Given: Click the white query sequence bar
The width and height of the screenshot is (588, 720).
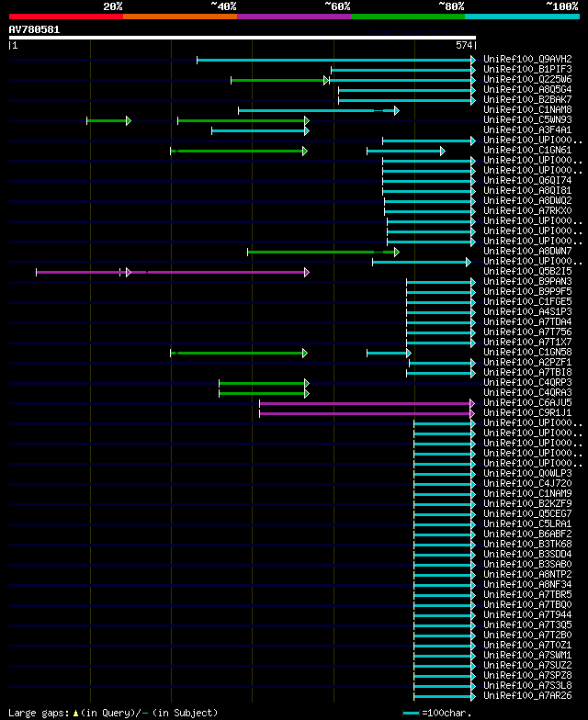Looking at the screenshot, I should 243,38.
